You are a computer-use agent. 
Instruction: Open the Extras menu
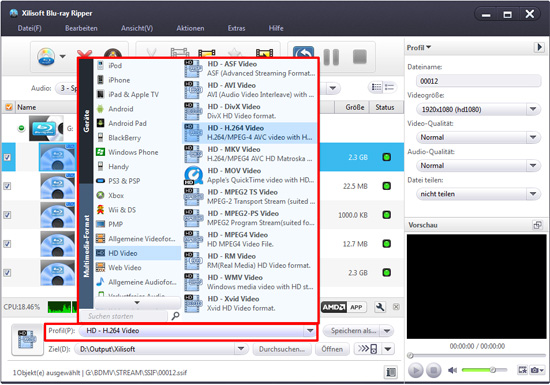tap(236, 28)
